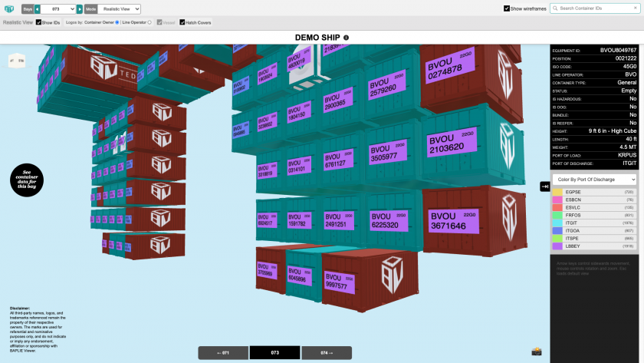Click the red ESVLC color swatch
Image resolution: width=644 pixels, height=363 pixels.
(x=557, y=208)
